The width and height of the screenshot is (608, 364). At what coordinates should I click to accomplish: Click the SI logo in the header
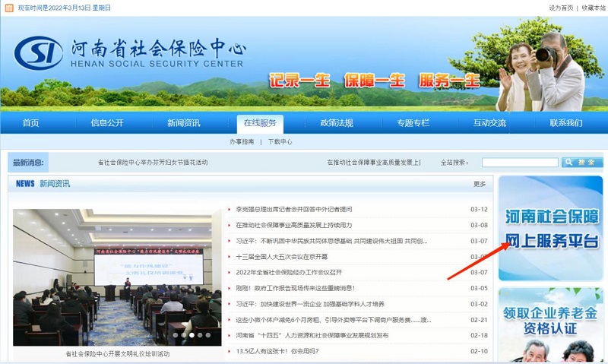(x=39, y=52)
